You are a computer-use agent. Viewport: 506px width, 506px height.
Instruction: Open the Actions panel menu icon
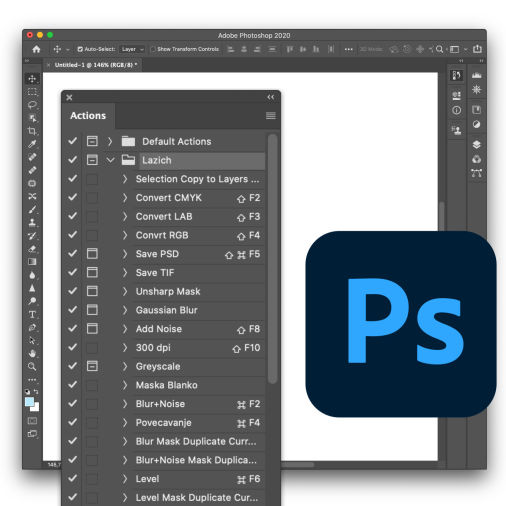click(271, 116)
